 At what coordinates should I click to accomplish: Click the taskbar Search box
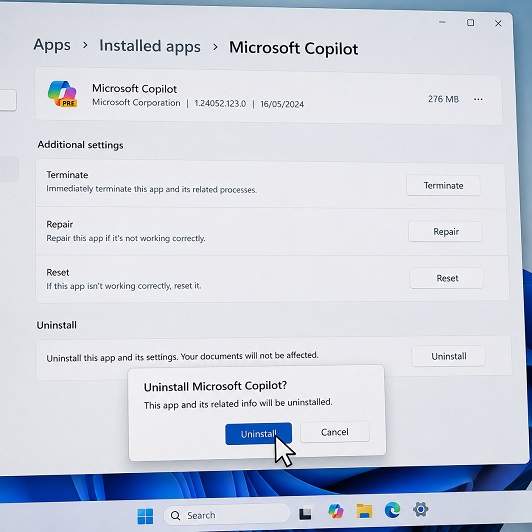point(227,515)
